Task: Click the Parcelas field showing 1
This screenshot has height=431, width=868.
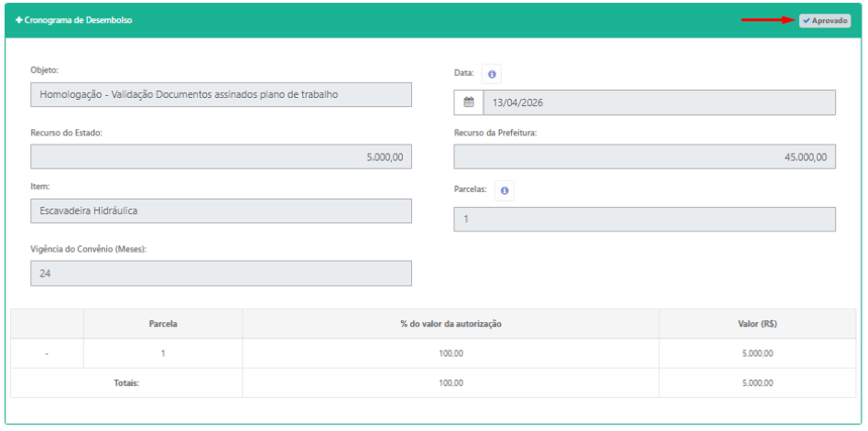Action: pyautogui.click(x=645, y=219)
